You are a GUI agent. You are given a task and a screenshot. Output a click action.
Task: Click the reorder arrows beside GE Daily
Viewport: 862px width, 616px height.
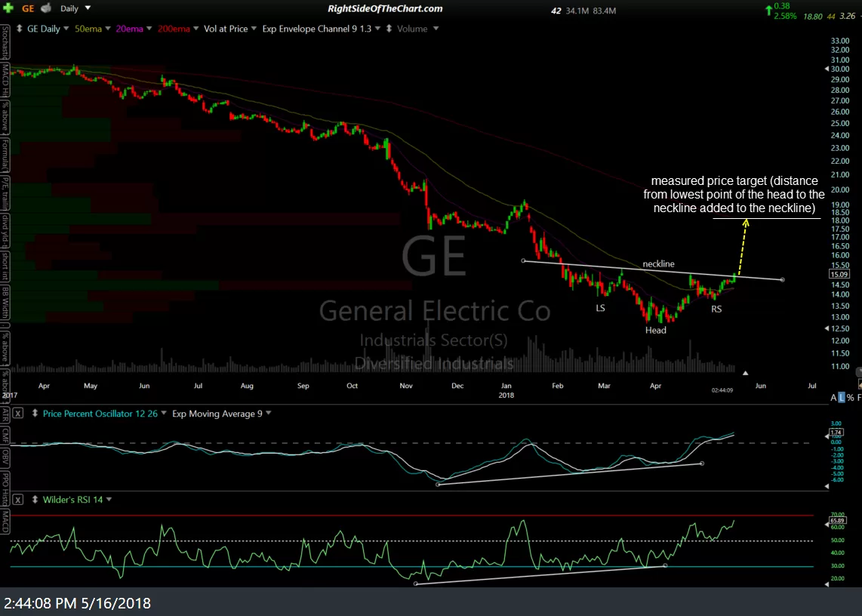(x=19, y=29)
